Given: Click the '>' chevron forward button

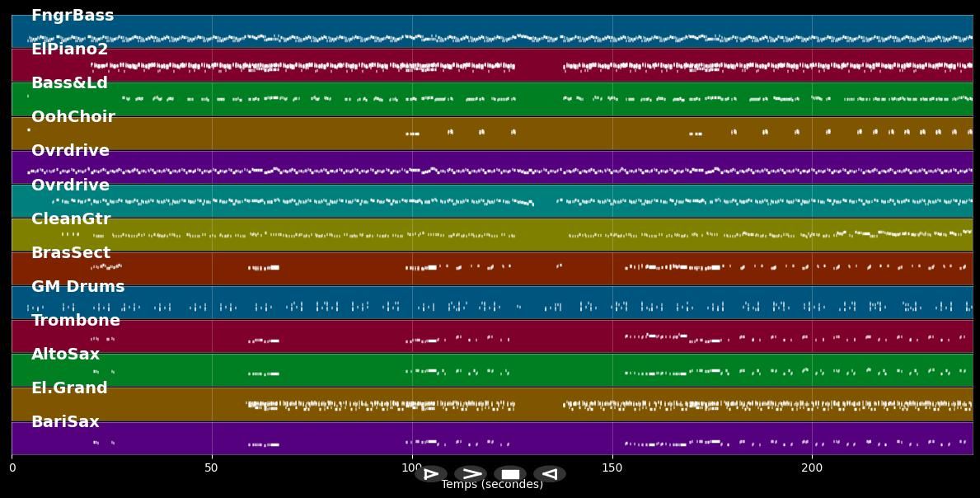Looking at the screenshot, I should [471, 474].
